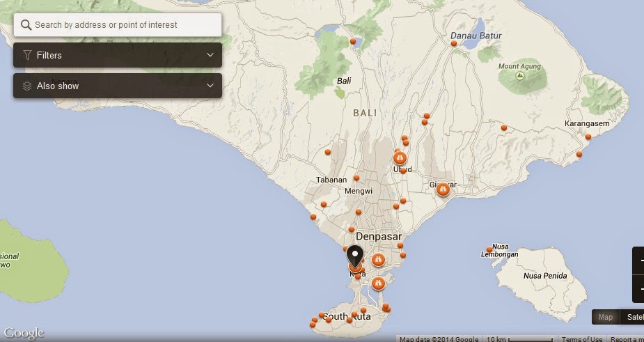
Task: Select the orange dot north of Tabanan label
Action: 328,152
